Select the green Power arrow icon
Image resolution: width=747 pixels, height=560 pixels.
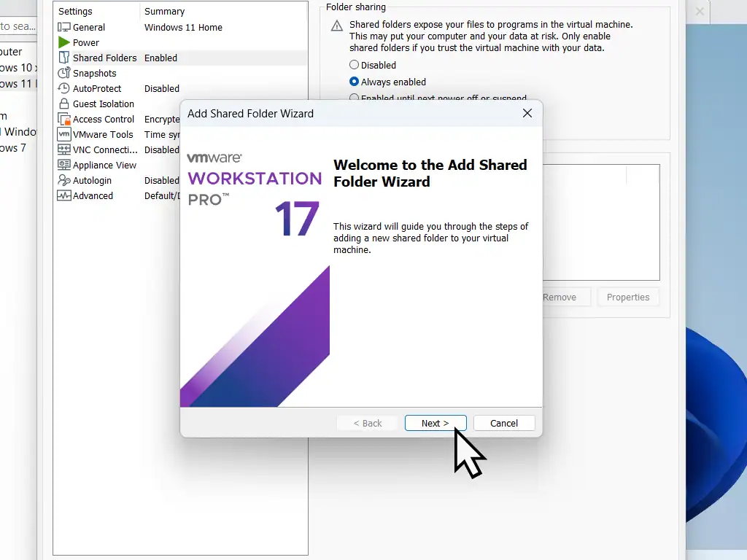tap(64, 42)
